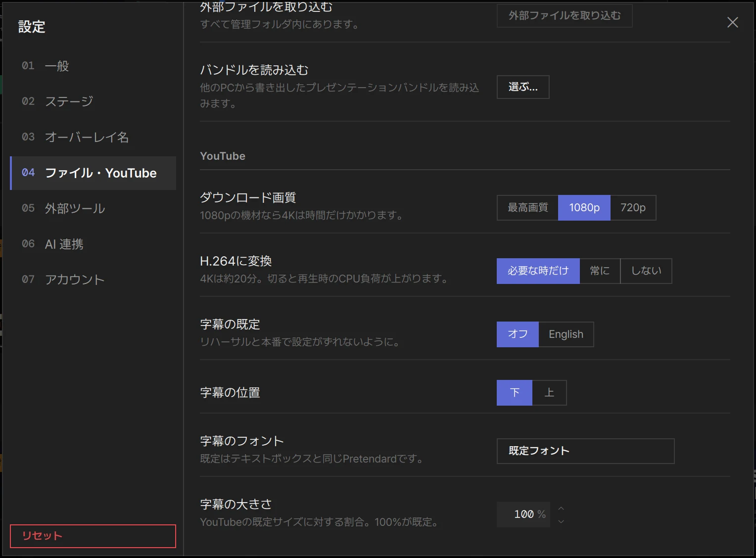Click the バンドルを読み込む setting label
The height and width of the screenshot is (558, 756).
tap(254, 70)
